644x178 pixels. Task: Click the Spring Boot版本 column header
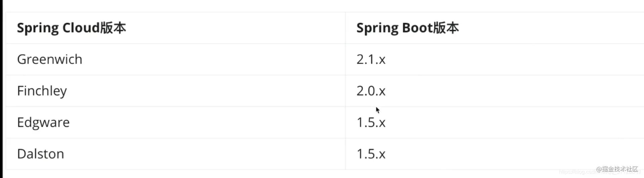point(407,28)
